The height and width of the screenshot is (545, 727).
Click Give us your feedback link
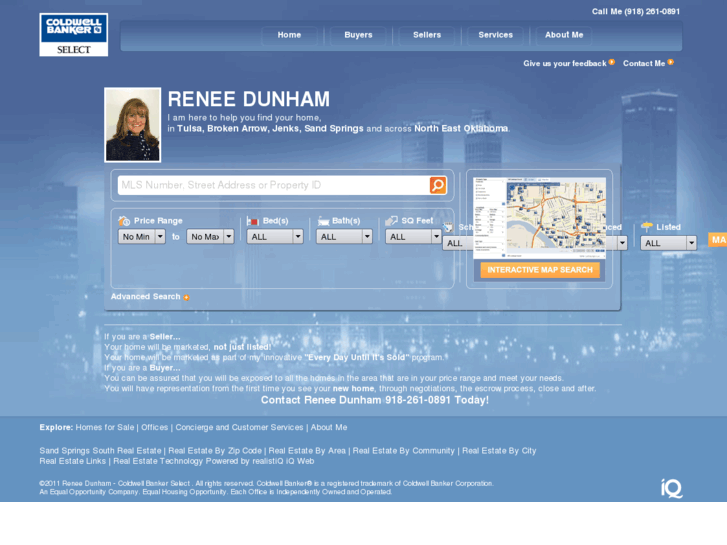pos(565,64)
